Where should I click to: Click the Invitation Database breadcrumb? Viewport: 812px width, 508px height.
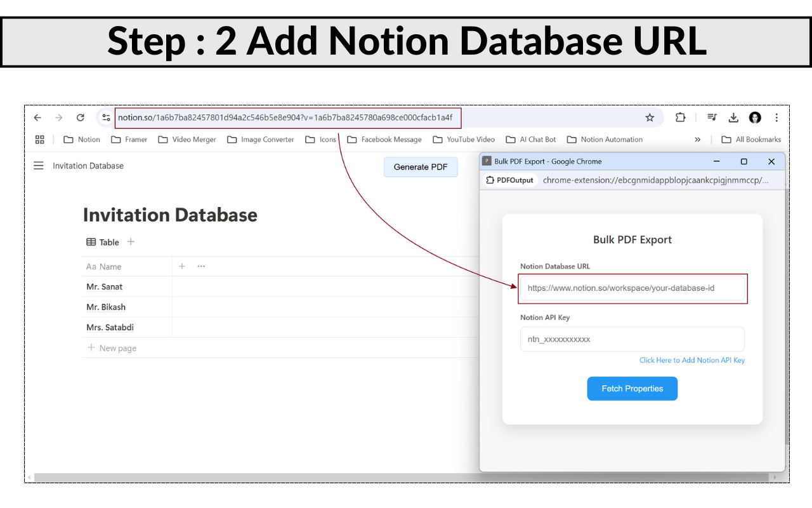[x=88, y=166]
